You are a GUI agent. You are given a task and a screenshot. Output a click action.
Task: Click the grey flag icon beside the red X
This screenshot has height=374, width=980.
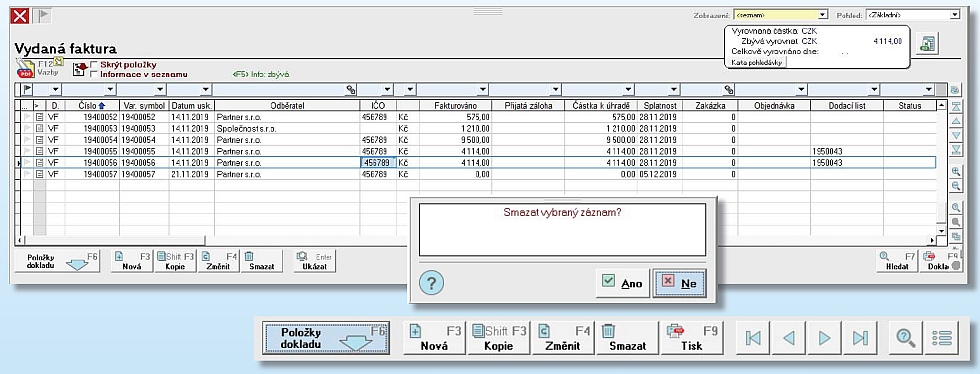(x=41, y=16)
